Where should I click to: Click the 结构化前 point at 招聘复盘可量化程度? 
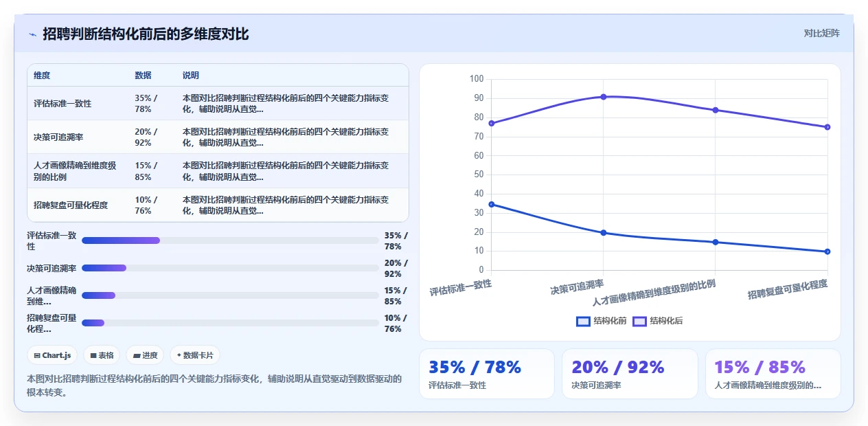coord(827,251)
